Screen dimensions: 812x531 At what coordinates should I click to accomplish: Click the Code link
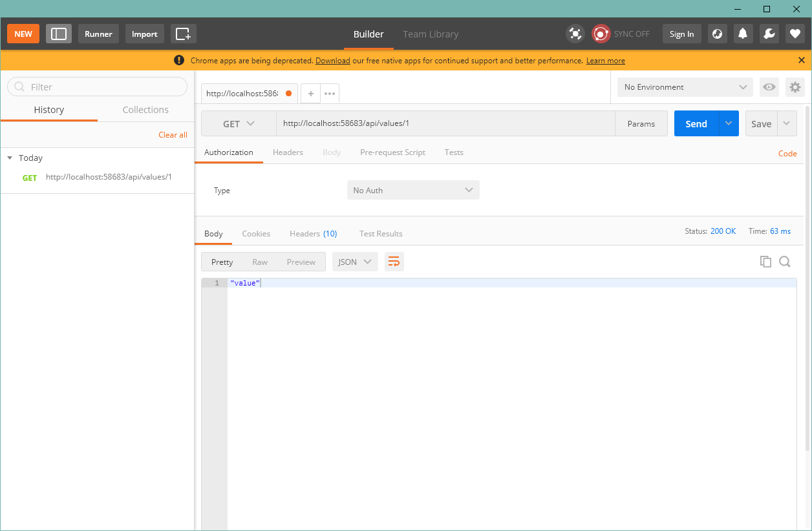(x=787, y=153)
